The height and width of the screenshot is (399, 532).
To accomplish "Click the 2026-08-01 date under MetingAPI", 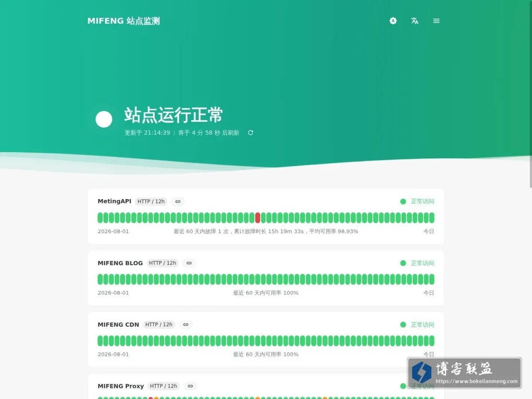I will [x=113, y=231].
